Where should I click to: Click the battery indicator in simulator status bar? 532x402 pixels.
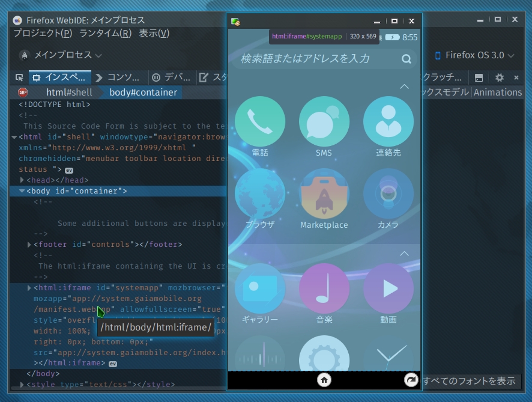[393, 37]
